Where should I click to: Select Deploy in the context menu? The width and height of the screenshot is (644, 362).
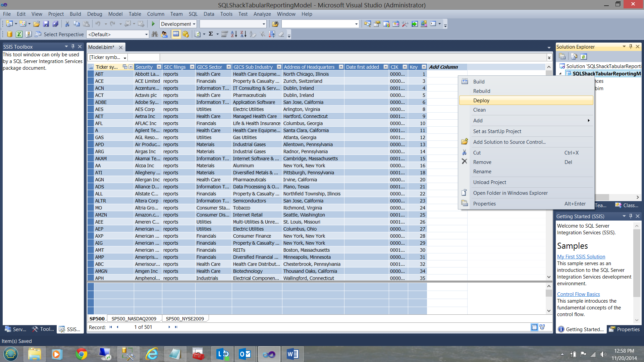[481, 101]
